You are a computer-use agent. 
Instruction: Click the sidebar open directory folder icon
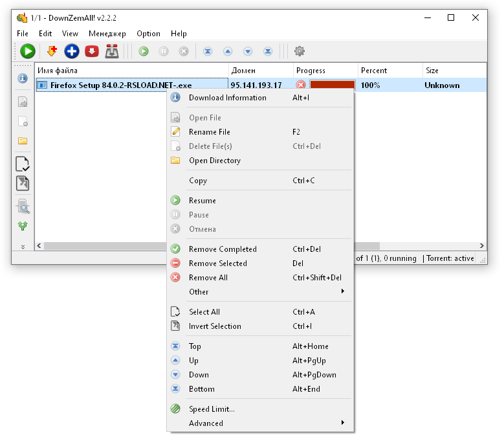23,140
